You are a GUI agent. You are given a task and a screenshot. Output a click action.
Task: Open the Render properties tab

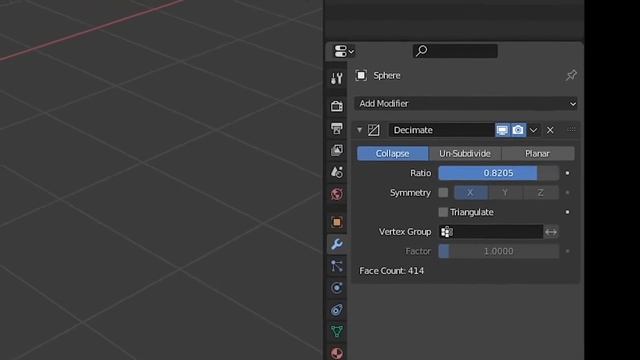(337, 106)
